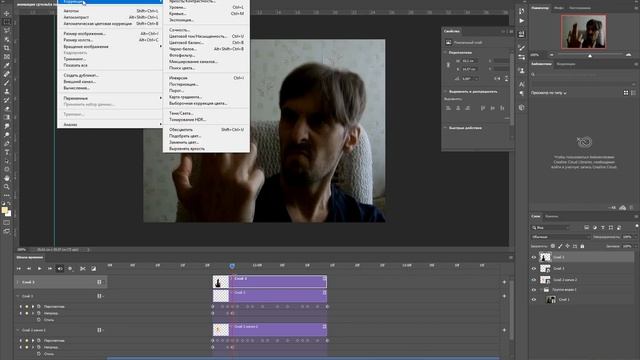Select the Move tool
640x360 pixels.
(7, 13)
